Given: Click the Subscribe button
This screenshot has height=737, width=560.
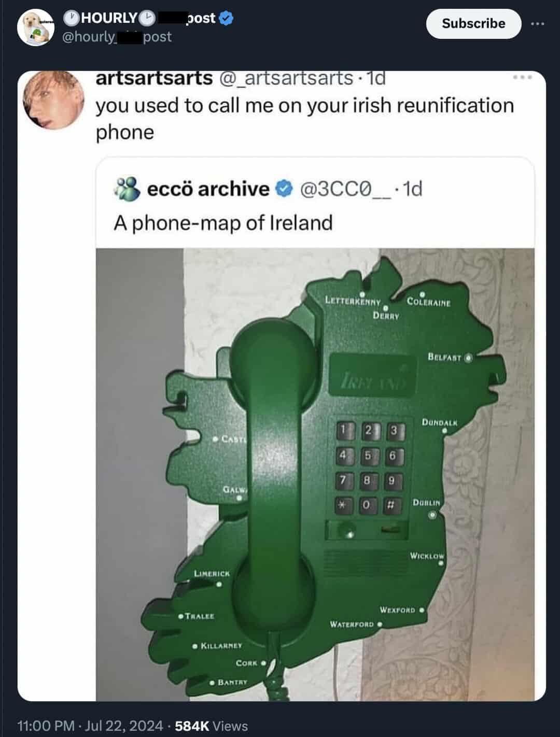Looking at the screenshot, I should 473,24.
